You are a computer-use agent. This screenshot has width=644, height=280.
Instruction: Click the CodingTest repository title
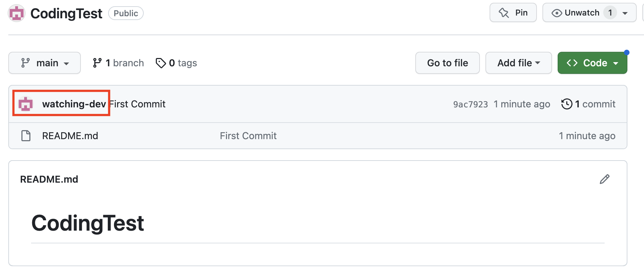point(66,13)
